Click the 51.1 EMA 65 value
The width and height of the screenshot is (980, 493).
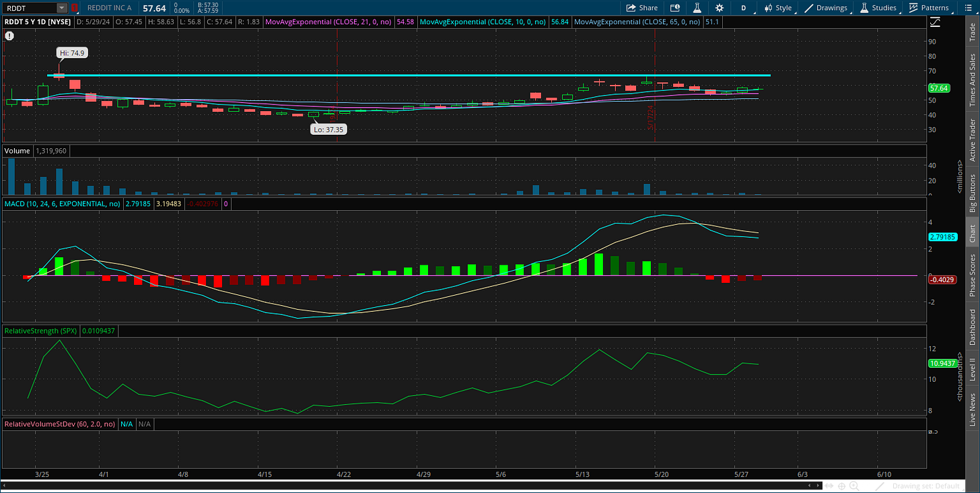(711, 22)
